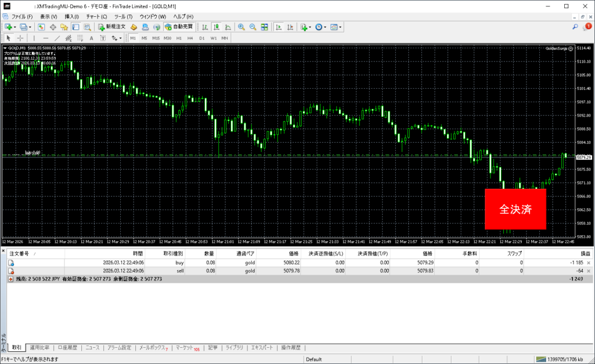This screenshot has height=364, width=595.
Task: Expand the periodicity clock dropdown arrow
Action: 326,27
